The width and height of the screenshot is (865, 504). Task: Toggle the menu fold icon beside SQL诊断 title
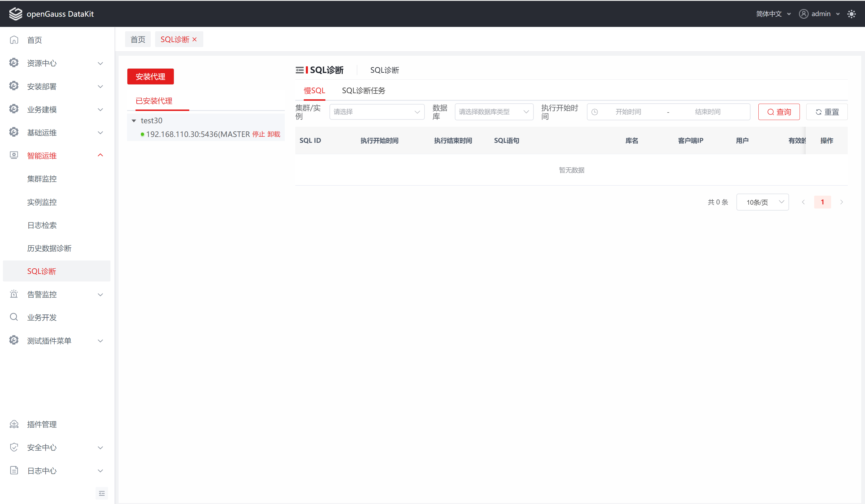tap(299, 70)
